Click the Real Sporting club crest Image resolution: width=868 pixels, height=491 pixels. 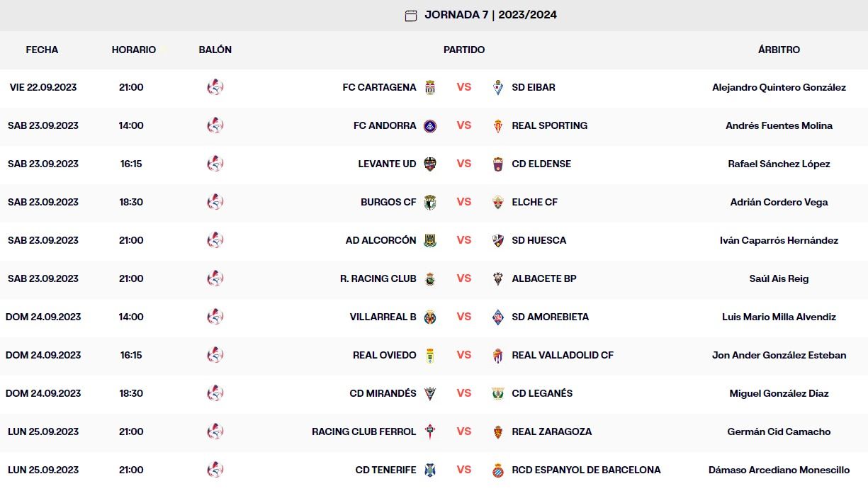pyautogui.click(x=498, y=126)
